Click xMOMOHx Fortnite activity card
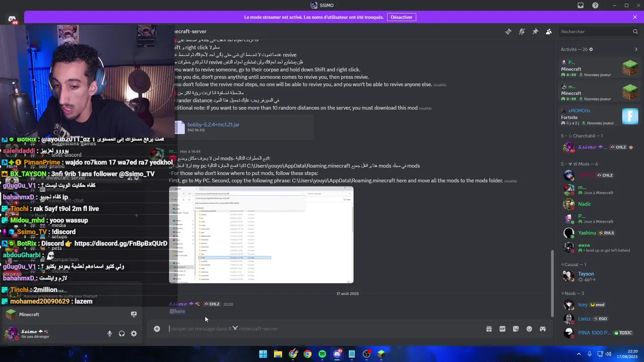Screen dimensions: 644x362 coord(599,116)
